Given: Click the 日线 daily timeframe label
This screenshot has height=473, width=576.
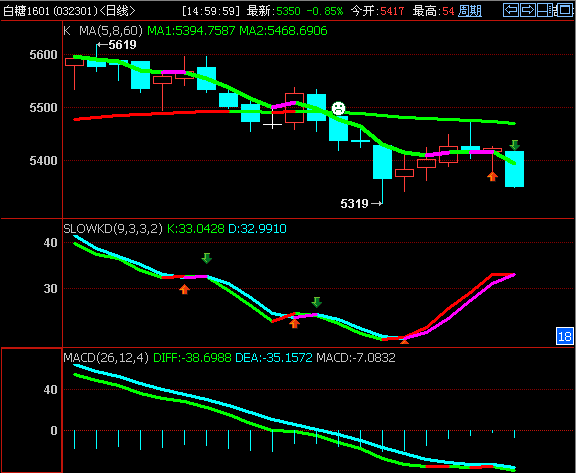Looking at the screenshot, I should tap(117, 11).
